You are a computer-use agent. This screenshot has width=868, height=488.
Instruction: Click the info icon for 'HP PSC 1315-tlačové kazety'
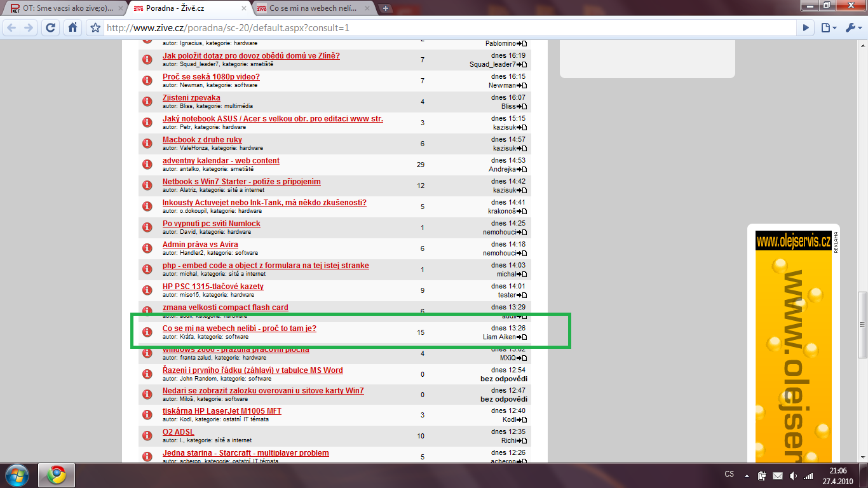click(x=147, y=290)
